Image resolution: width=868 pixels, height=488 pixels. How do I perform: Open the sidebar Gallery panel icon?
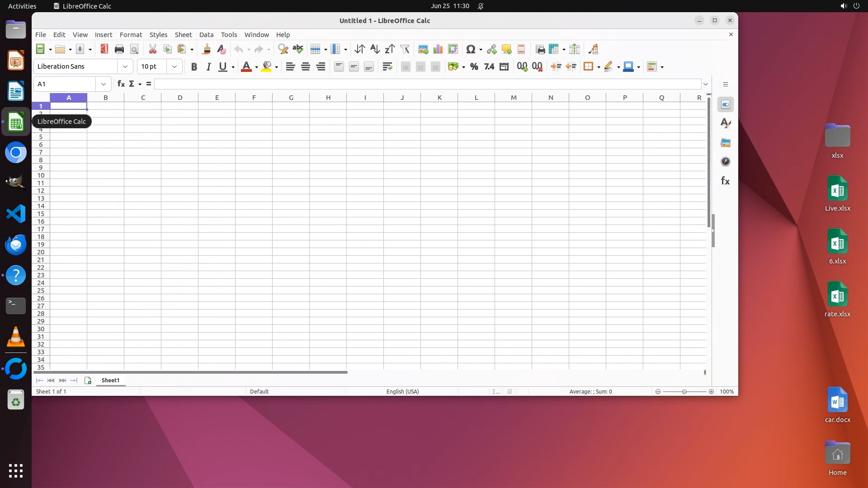point(725,143)
